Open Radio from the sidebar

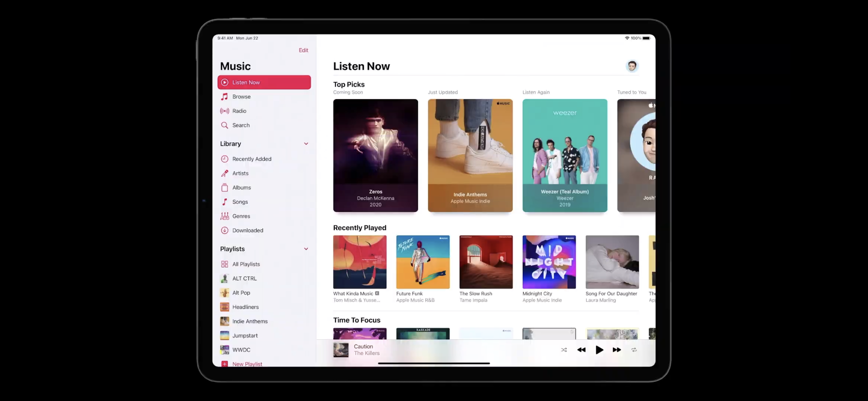[239, 111]
